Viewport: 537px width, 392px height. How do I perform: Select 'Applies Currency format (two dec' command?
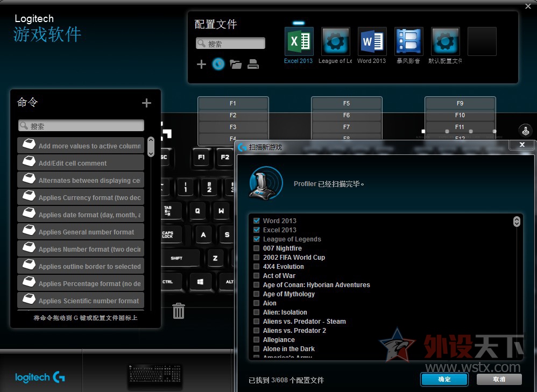[x=81, y=197]
